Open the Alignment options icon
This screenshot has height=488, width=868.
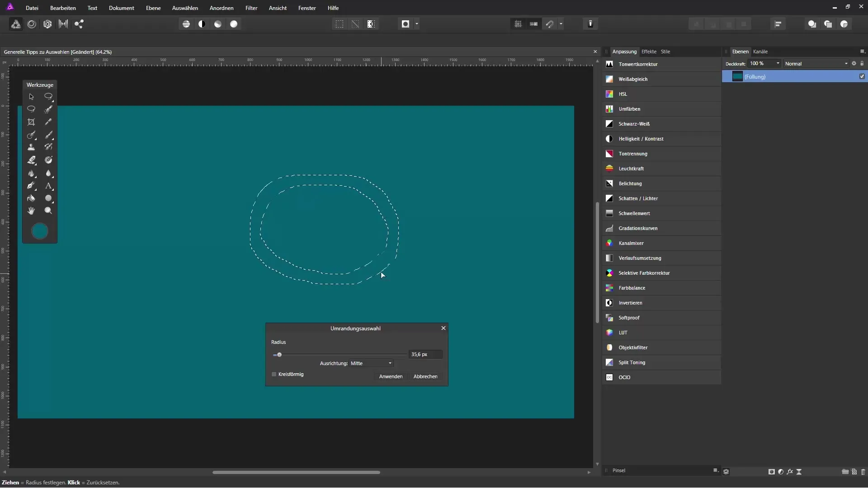coord(778,24)
